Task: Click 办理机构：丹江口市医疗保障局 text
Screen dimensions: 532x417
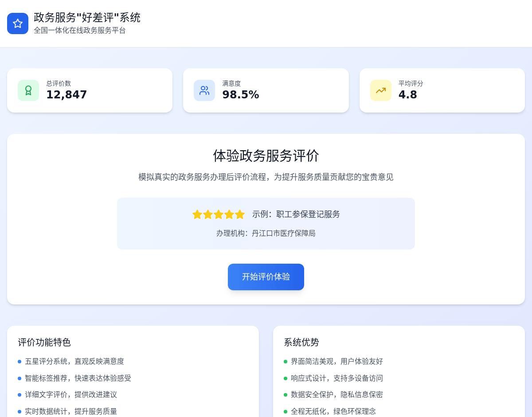Action: [x=266, y=234]
